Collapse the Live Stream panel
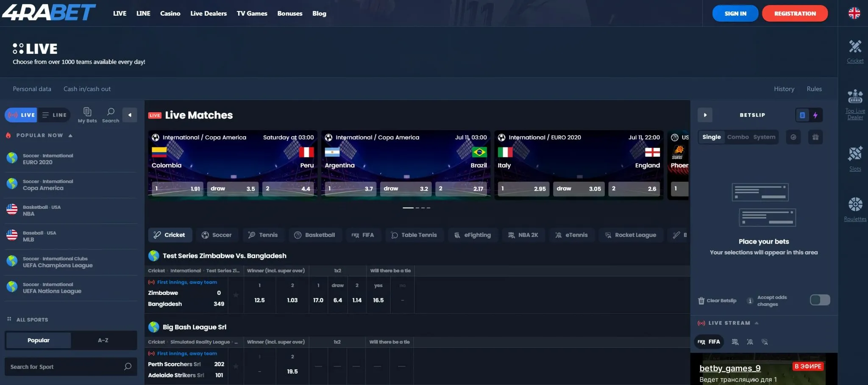Screen dimensions: 868x385 point(756,323)
